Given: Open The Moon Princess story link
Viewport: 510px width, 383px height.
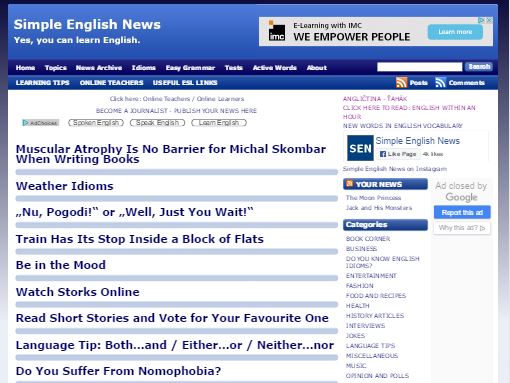Looking at the screenshot, I should click(x=373, y=198).
